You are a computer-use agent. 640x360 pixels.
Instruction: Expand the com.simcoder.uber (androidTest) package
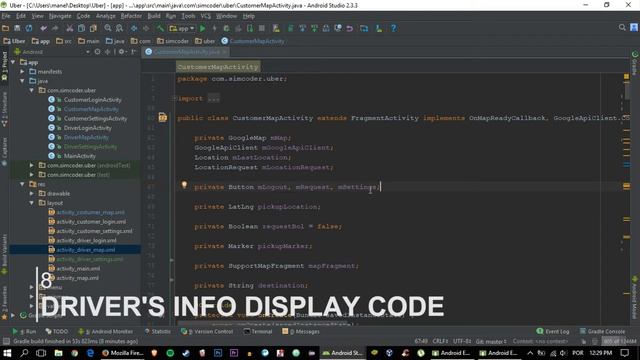click(x=32, y=165)
